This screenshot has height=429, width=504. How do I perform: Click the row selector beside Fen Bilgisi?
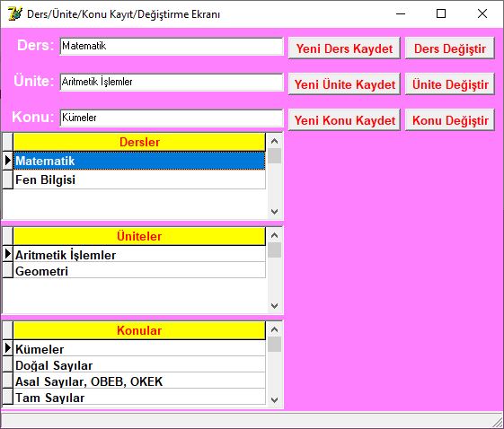pyautogui.click(x=8, y=179)
